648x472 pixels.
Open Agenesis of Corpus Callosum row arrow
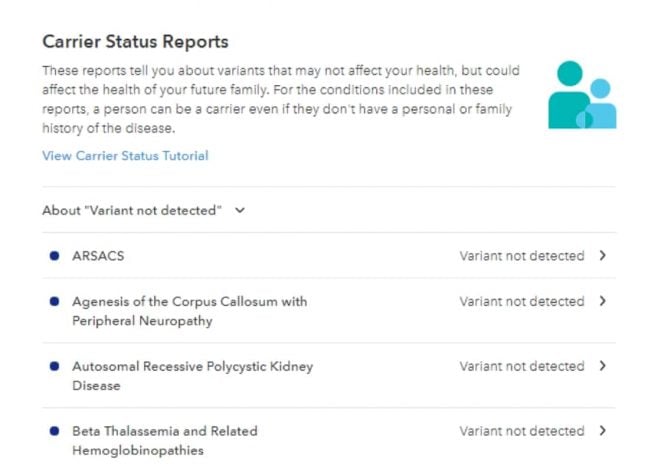(x=602, y=300)
